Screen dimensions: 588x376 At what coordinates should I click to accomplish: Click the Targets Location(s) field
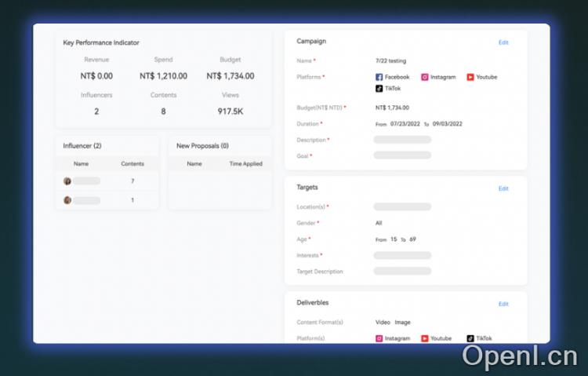pyautogui.click(x=402, y=207)
